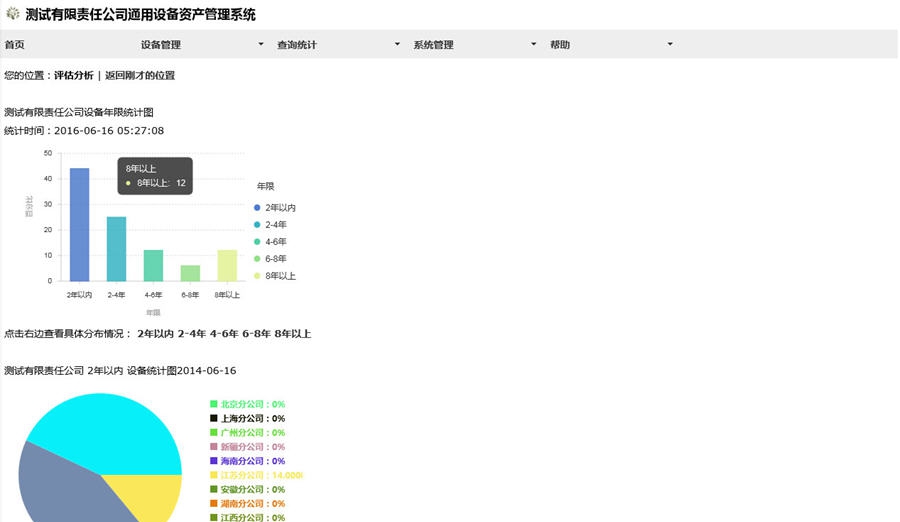Click the 年限 legend title
Viewport: 900px width, 522px height.
265,186
